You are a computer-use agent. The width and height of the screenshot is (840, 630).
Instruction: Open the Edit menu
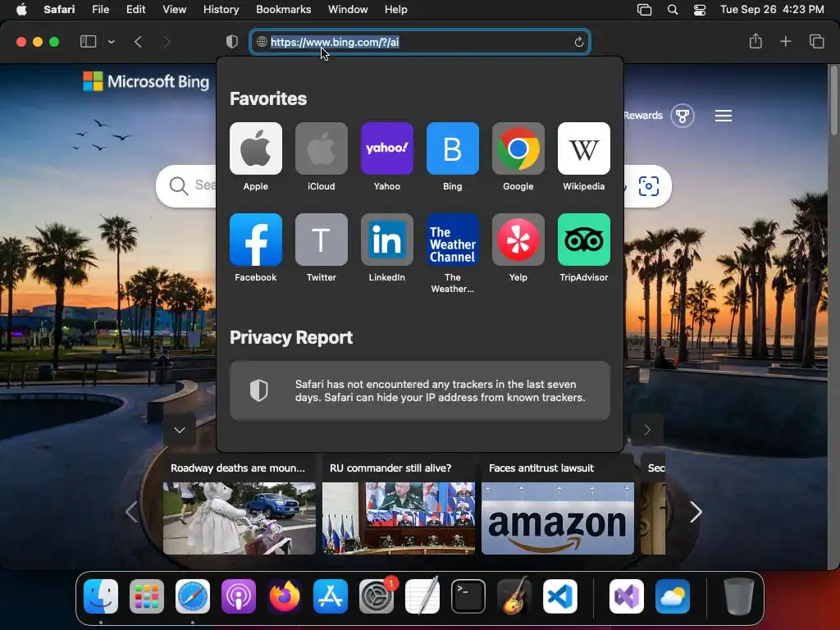[135, 10]
